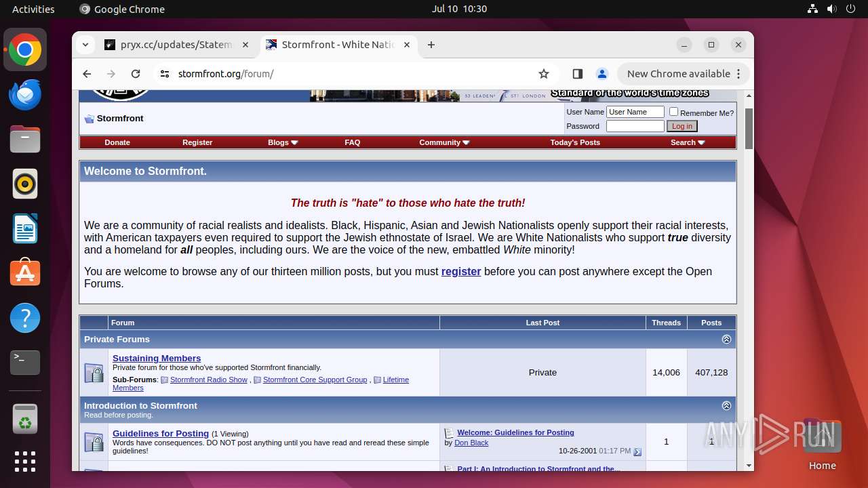Viewport: 868px width, 488px height.
Task: Open the Guidelines for Posting forum link
Action: [161, 434]
